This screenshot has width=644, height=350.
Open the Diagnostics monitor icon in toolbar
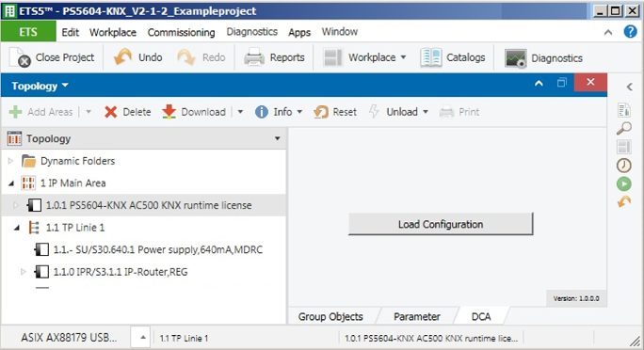point(515,58)
